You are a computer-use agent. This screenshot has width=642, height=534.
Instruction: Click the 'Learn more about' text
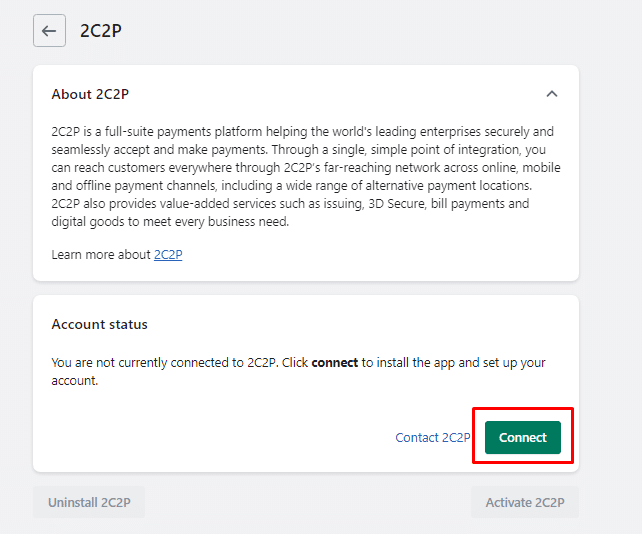101,255
